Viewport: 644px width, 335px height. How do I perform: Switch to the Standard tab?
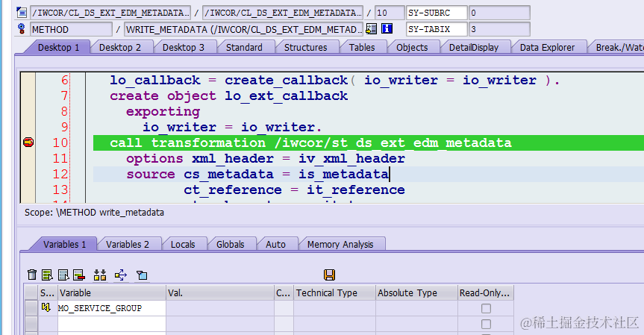(x=244, y=47)
